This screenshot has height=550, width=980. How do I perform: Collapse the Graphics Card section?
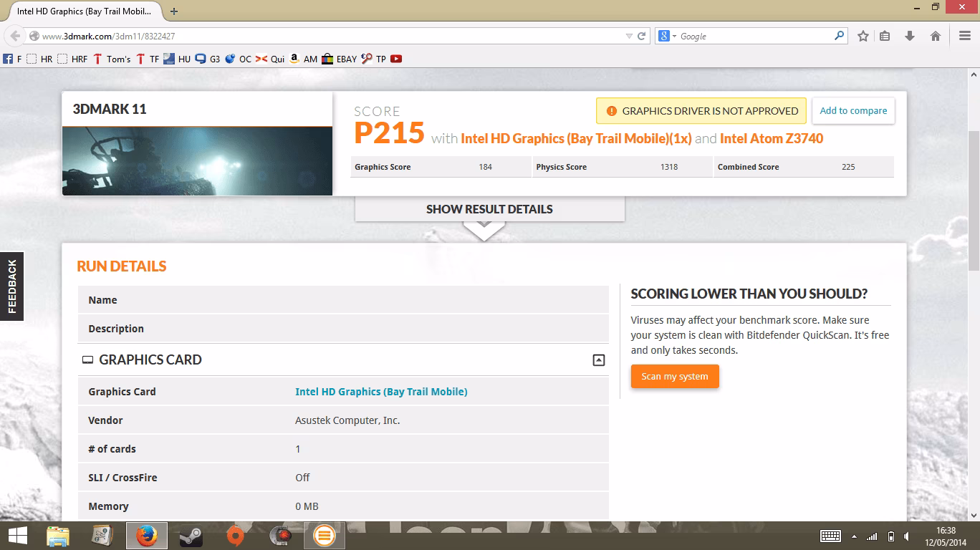pos(599,360)
